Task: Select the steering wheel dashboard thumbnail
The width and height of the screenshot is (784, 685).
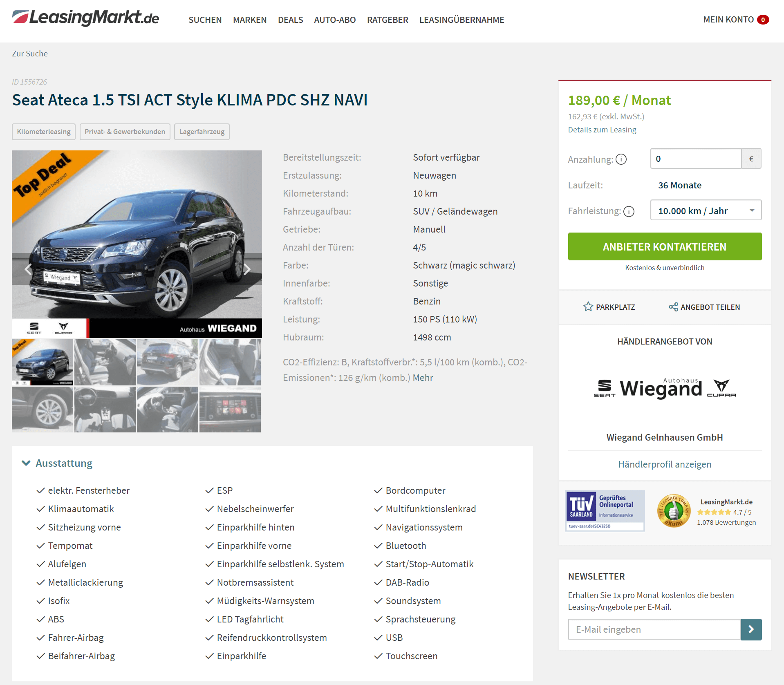Action: coord(105,410)
